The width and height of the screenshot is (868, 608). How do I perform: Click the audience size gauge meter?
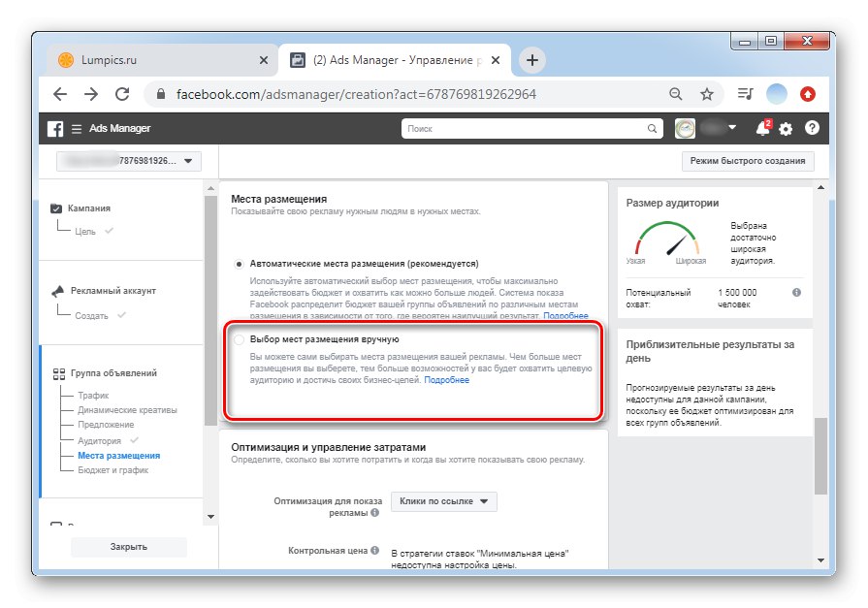(666, 240)
